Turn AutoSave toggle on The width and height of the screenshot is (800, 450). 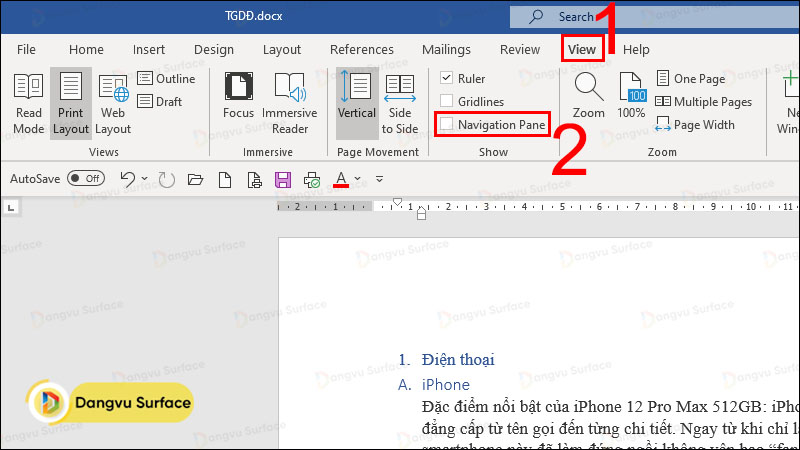click(86, 179)
